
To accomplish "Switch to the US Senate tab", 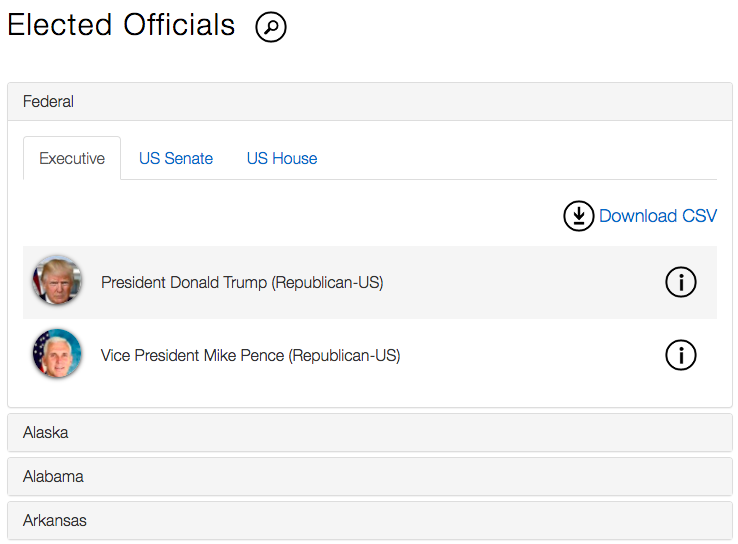I will point(176,158).
